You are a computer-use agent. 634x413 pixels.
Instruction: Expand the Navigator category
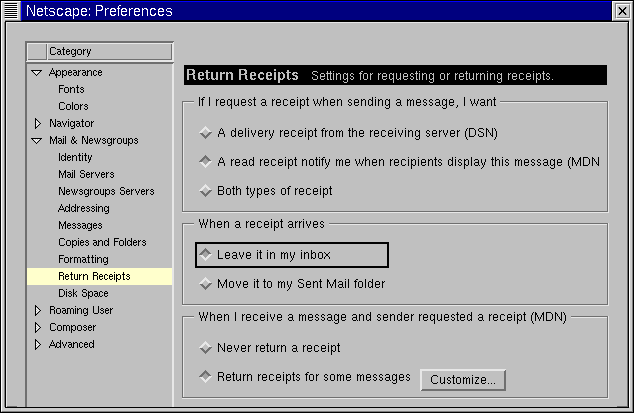pos(37,123)
